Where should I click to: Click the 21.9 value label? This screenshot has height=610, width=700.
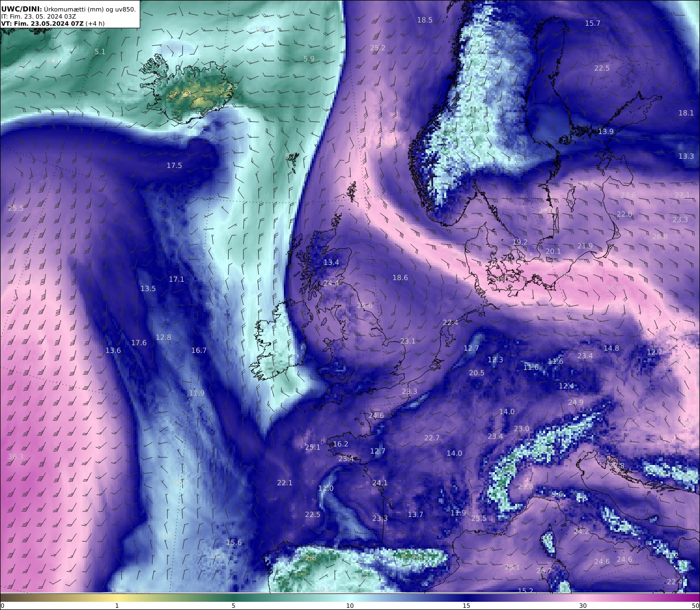point(585,246)
